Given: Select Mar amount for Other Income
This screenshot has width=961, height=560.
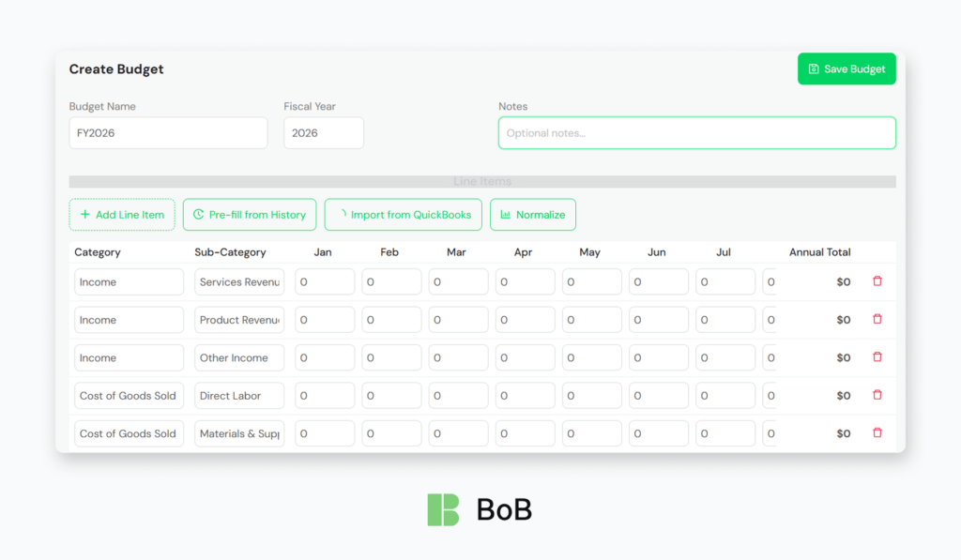Looking at the screenshot, I should point(458,358).
